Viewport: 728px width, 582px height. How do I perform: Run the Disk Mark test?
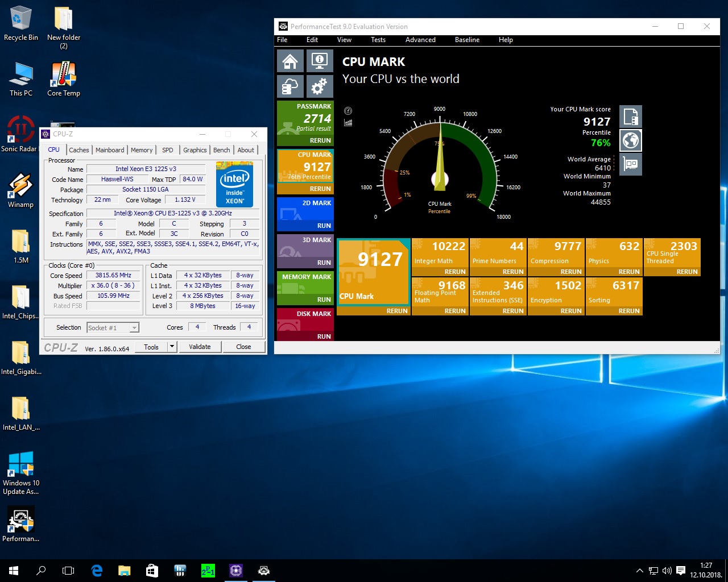click(x=324, y=336)
